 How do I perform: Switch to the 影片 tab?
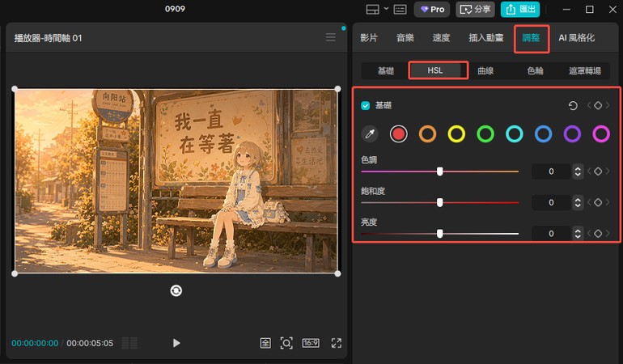[369, 38]
